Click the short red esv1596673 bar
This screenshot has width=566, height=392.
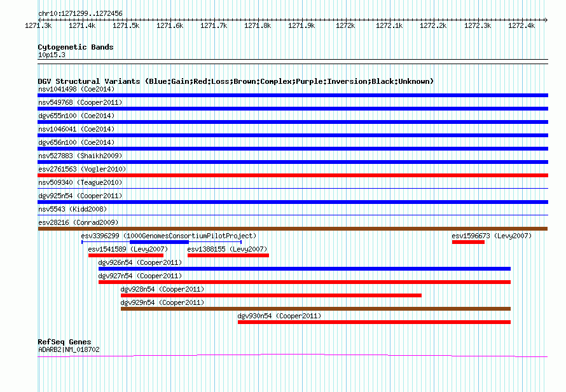(468, 242)
